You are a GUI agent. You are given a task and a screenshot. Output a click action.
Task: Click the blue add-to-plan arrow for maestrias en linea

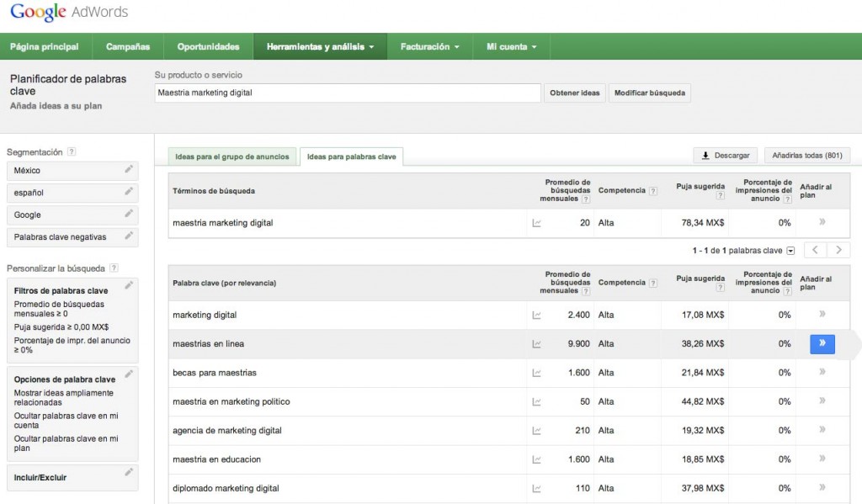(822, 344)
